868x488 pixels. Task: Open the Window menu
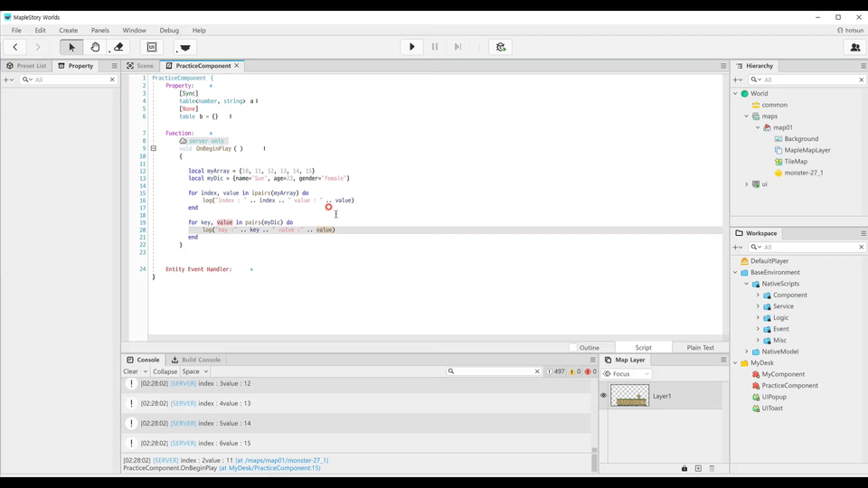pos(135,31)
